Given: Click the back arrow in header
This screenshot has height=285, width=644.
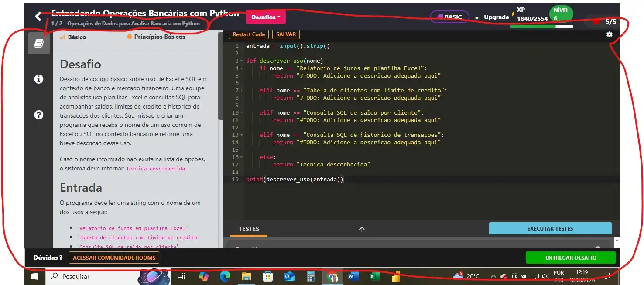Looking at the screenshot, I should coord(38,17).
